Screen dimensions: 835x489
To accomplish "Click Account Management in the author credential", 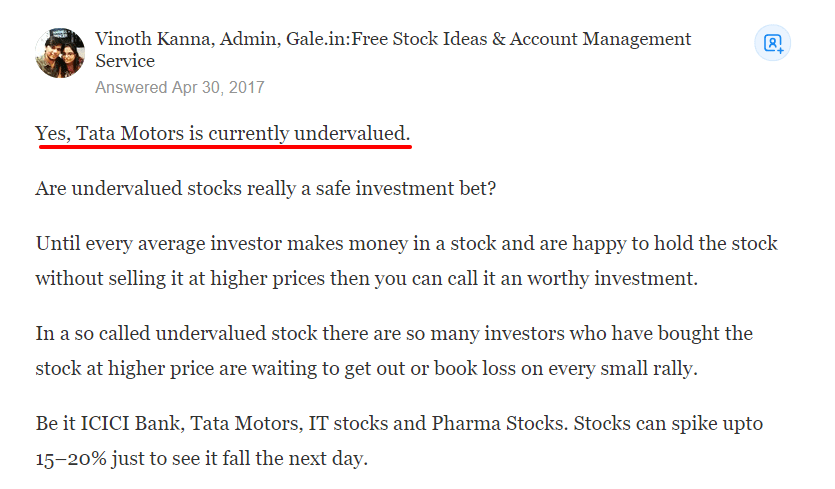I will pyautogui.click(x=600, y=39).
